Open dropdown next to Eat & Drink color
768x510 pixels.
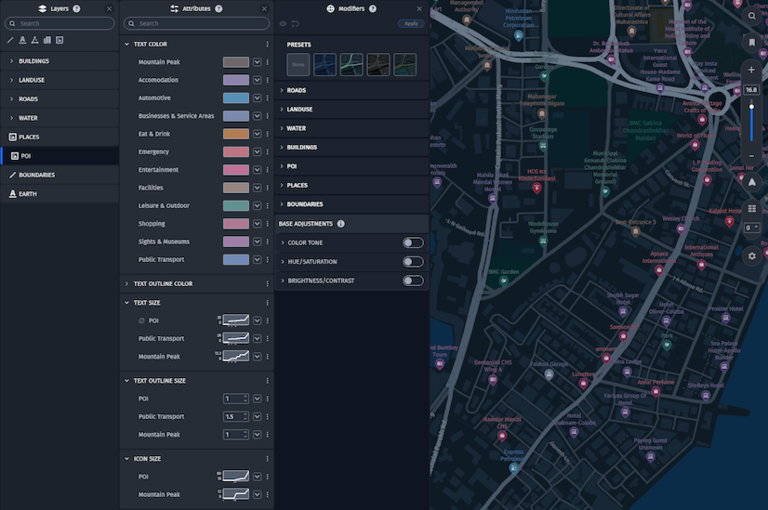click(257, 134)
